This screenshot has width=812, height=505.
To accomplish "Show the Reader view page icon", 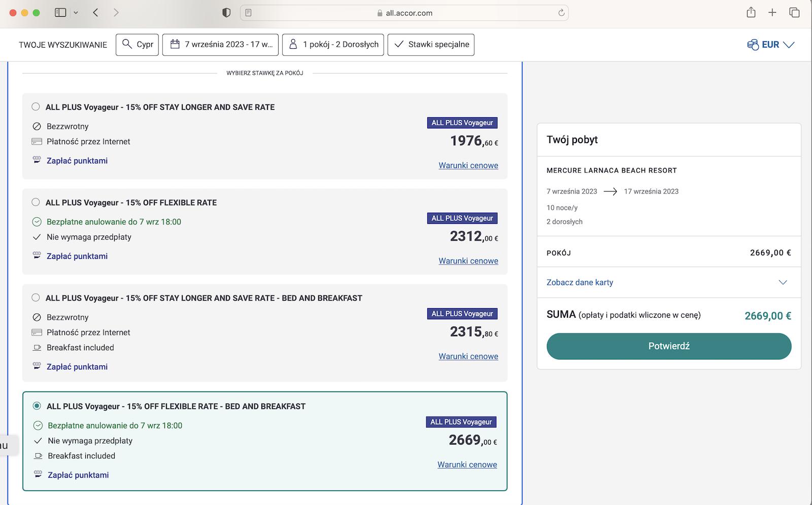I will click(249, 13).
